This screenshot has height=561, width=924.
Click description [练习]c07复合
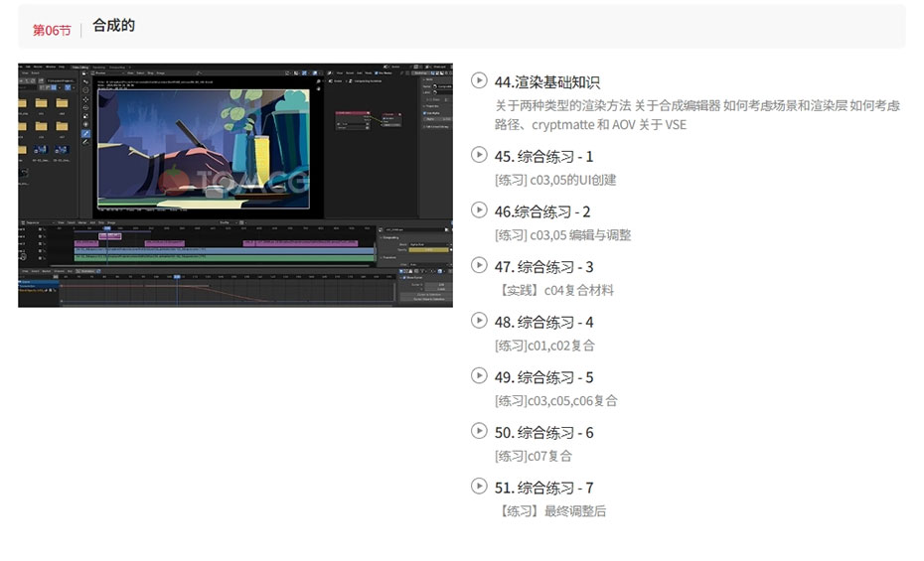click(x=534, y=456)
